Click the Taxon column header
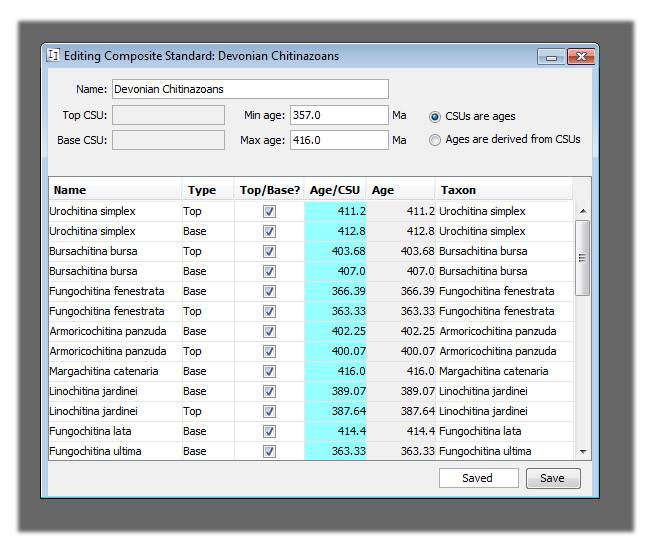 (504, 190)
